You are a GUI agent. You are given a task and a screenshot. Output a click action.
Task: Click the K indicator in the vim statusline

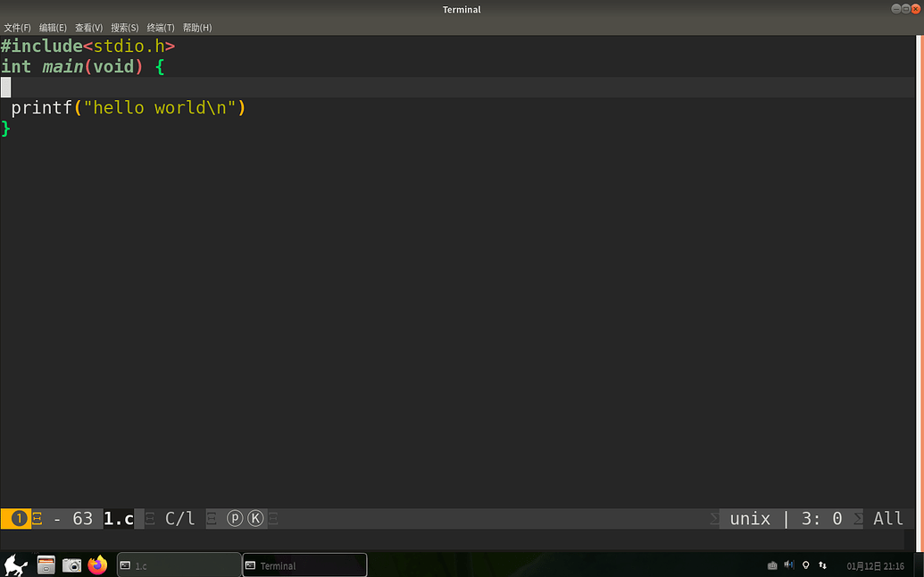point(255,518)
